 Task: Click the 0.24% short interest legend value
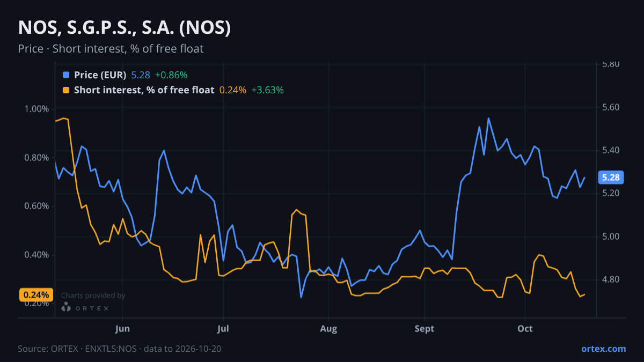coord(233,90)
